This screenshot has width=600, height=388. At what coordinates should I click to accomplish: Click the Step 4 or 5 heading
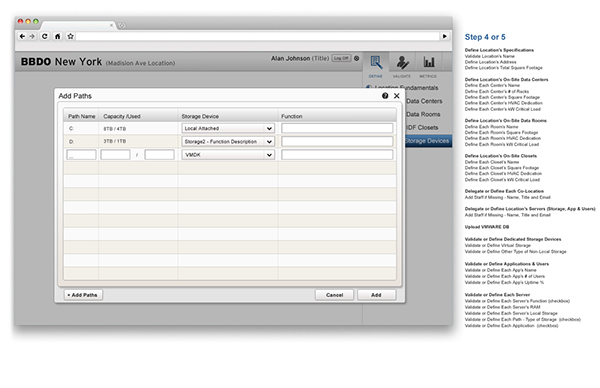(485, 37)
